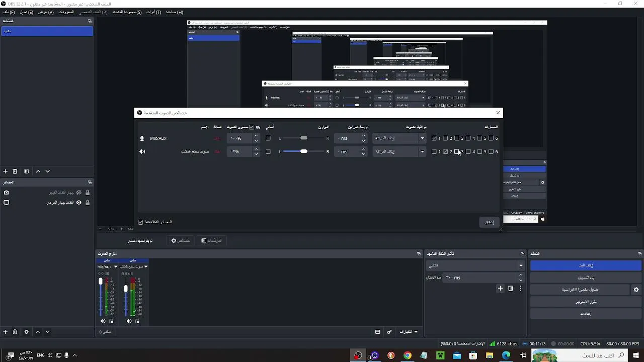The width and height of the screenshot is (644, 362).
Task: Toggle mono checkbox for Mic/Aux
Action: tap(268, 138)
